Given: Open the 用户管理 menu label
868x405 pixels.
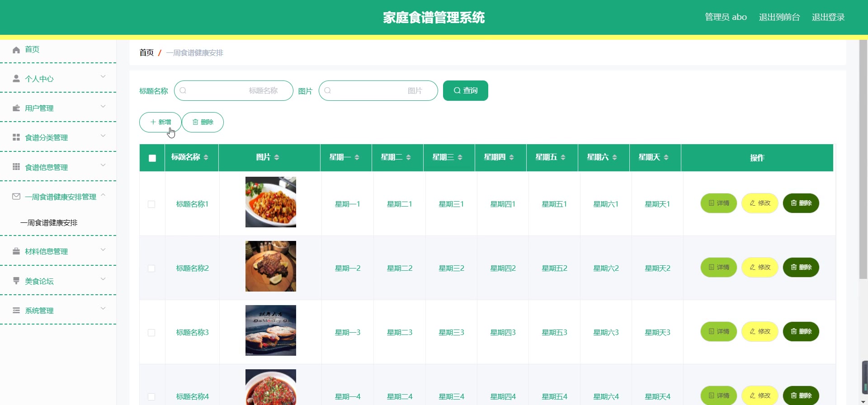Looking at the screenshot, I should pos(39,108).
